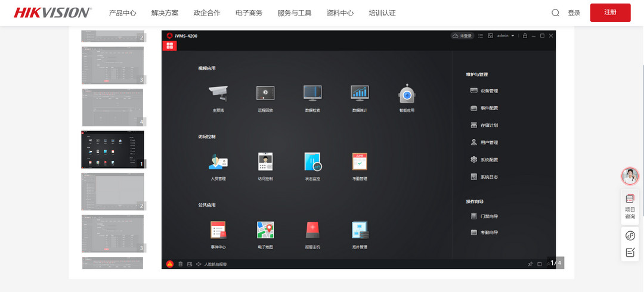Click the website search magnifier icon
This screenshot has height=292, width=644.
click(555, 13)
